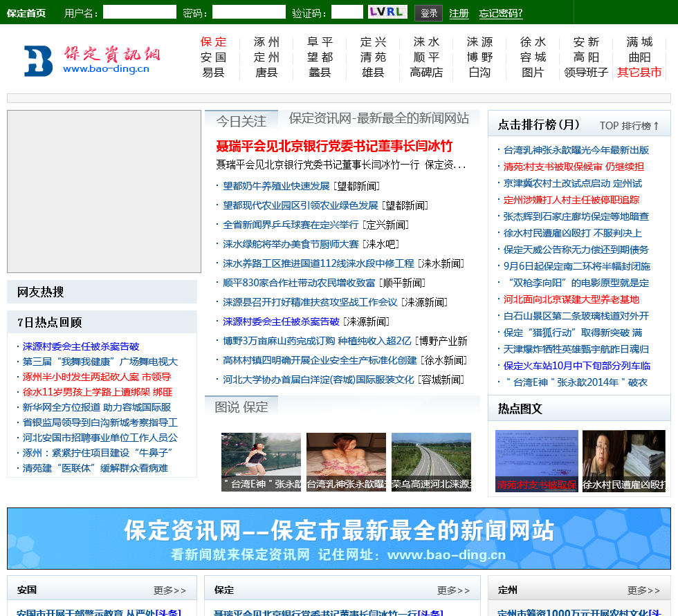The width and height of the screenshot is (678, 616).
Task: Click the password input field
Action: [248, 12]
